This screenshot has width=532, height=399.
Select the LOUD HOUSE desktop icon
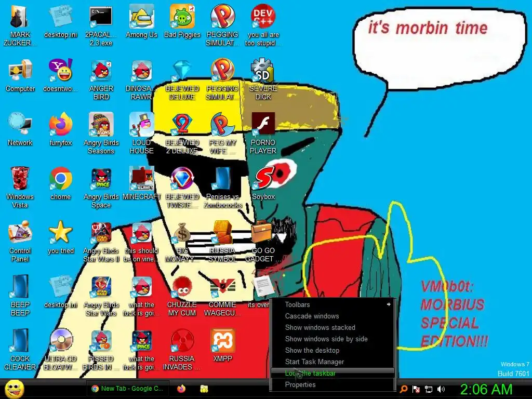tap(141, 134)
